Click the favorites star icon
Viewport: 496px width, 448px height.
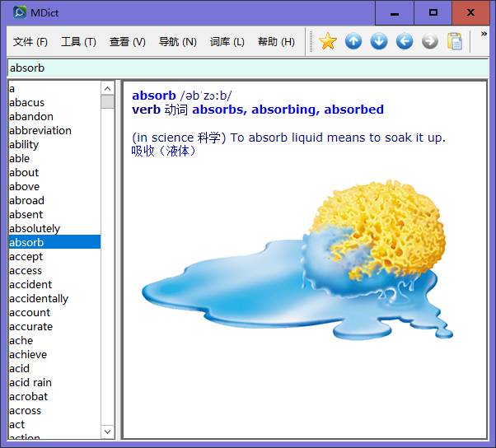[x=328, y=41]
